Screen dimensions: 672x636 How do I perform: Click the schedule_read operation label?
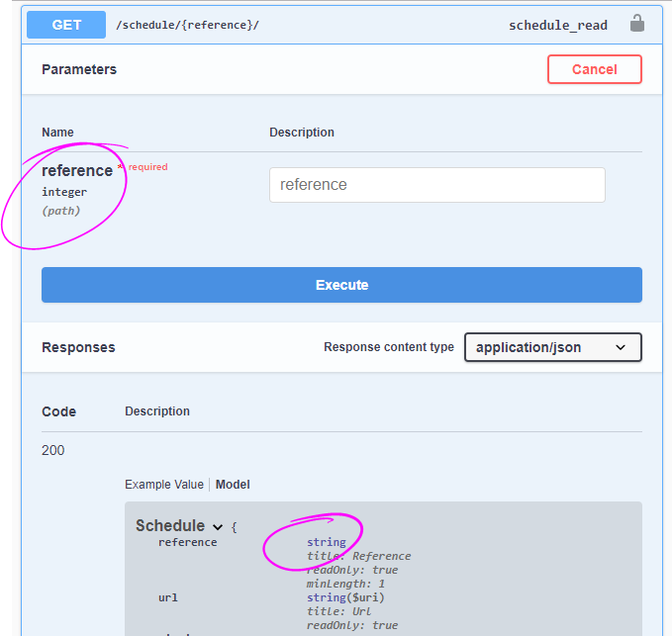(558, 26)
